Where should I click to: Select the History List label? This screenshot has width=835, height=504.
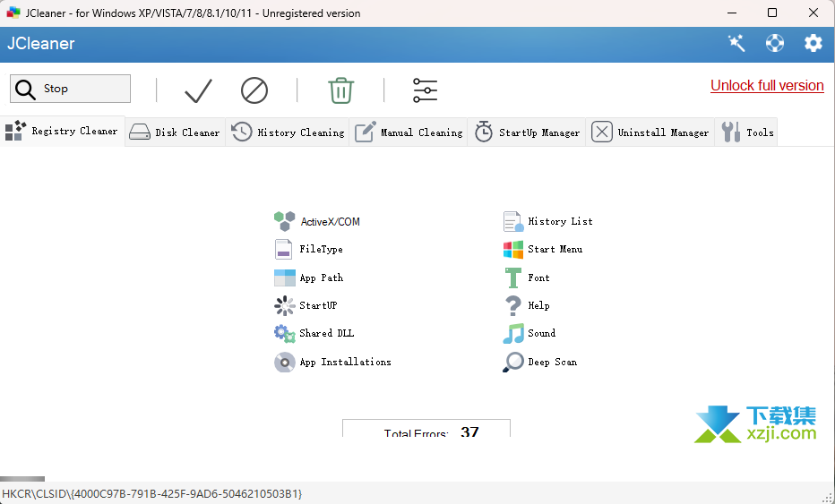[560, 221]
